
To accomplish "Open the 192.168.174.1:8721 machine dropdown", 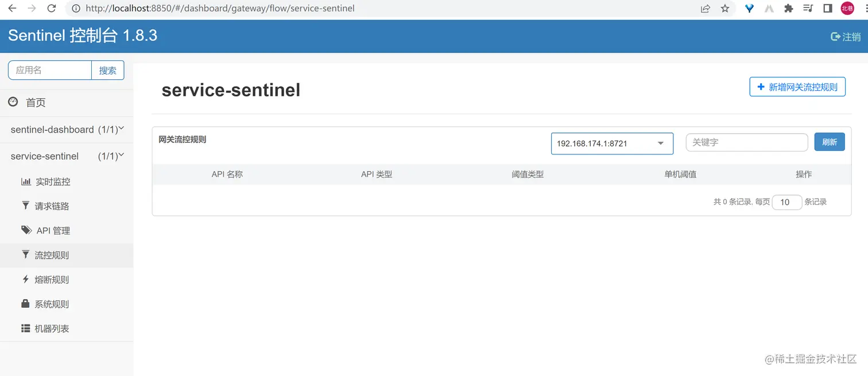I will (612, 144).
